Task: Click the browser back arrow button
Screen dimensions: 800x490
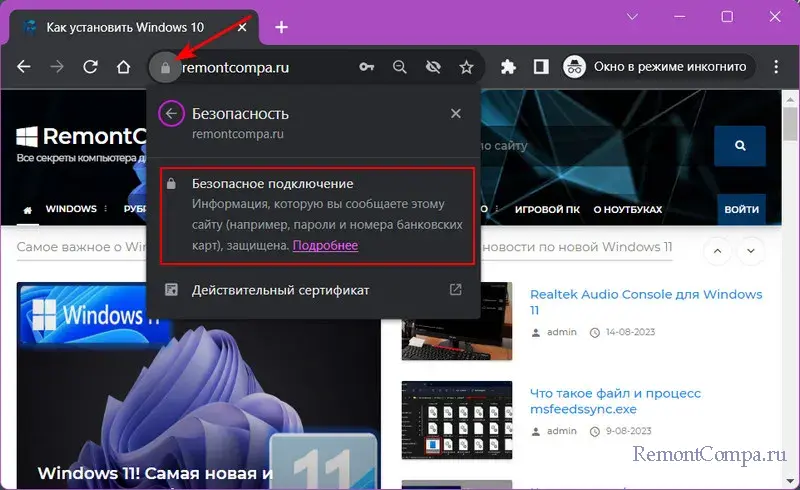Action: click(x=24, y=68)
